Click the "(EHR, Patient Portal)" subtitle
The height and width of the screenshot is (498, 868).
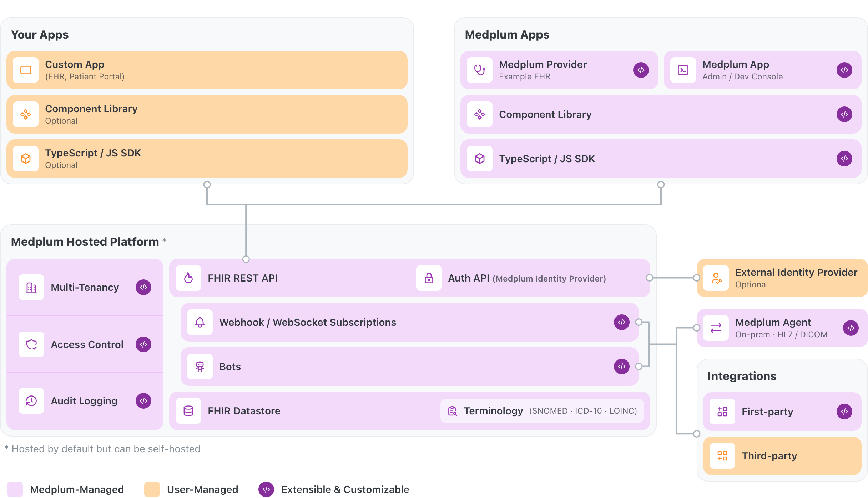click(85, 76)
